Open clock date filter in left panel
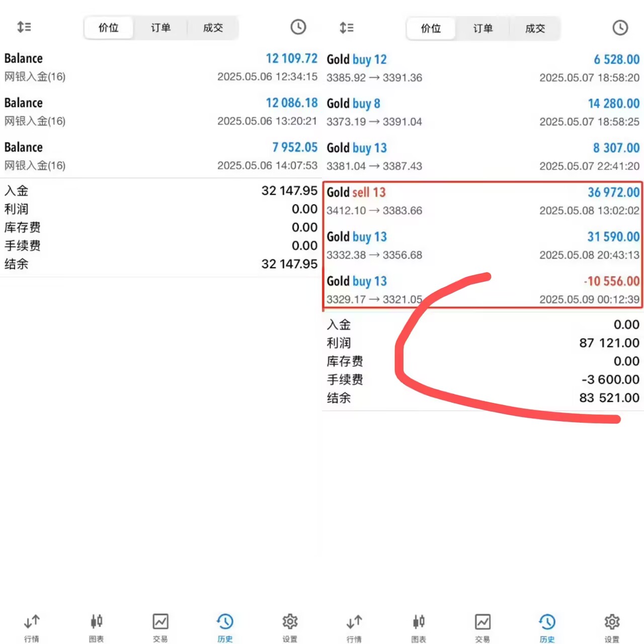Viewport: 644px width, 644px height. click(298, 27)
